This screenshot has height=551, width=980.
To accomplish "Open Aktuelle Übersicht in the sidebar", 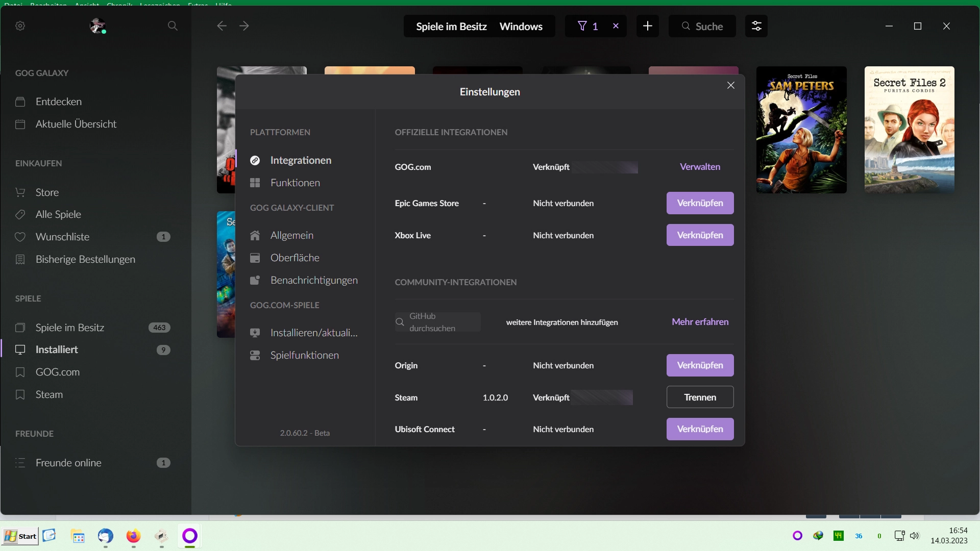I will click(x=76, y=124).
